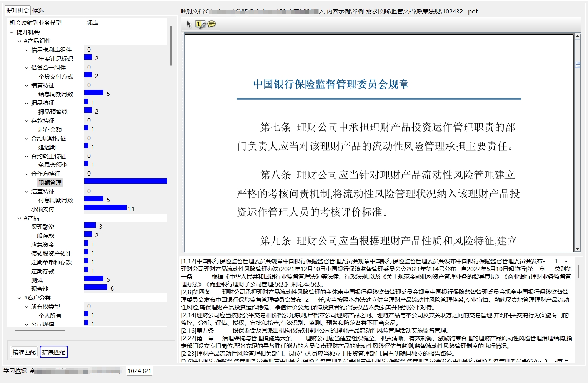Screen dimensions: 588x383
Task: Select the 现金池 tree item
Action: coord(40,289)
